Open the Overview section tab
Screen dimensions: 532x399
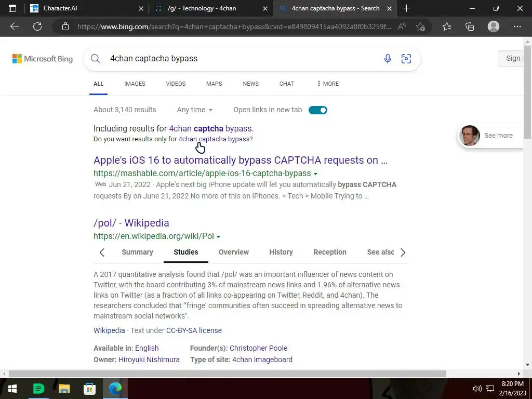pyautogui.click(x=234, y=252)
